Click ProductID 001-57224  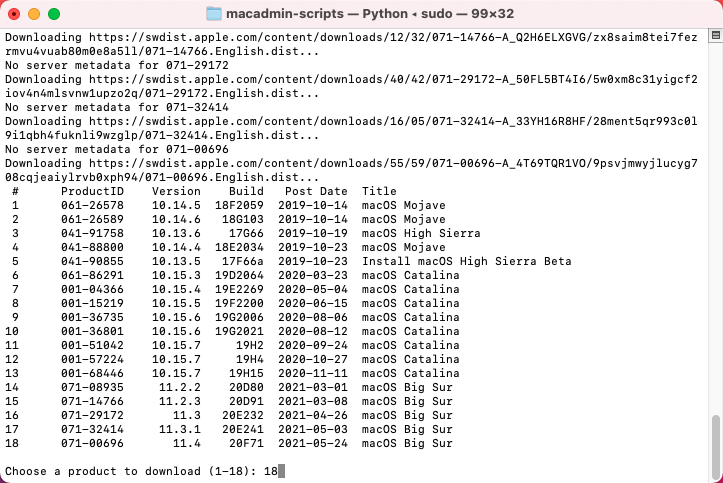[x=92, y=359]
